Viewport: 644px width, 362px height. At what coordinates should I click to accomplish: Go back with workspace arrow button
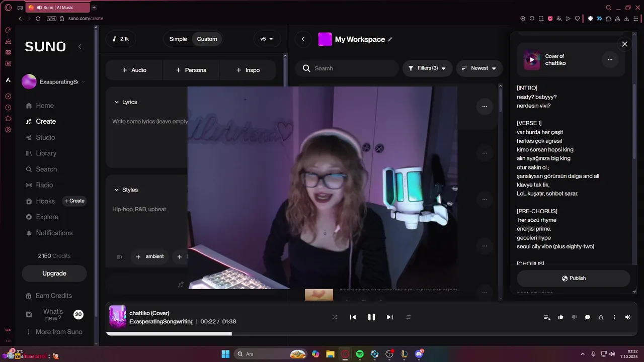pos(303,39)
